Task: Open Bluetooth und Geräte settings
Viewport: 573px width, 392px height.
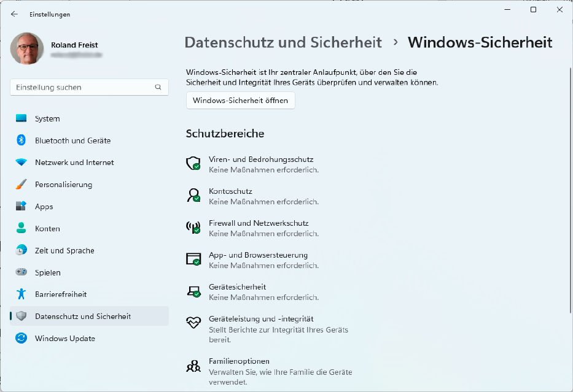Action: point(72,140)
